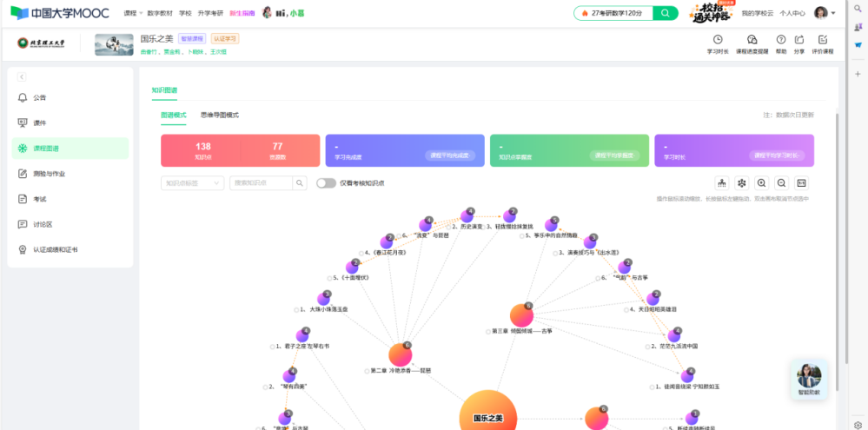This screenshot has width=868, height=430.
Task: Click the zoom in magnifier icon
Action: [x=762, y=183]
